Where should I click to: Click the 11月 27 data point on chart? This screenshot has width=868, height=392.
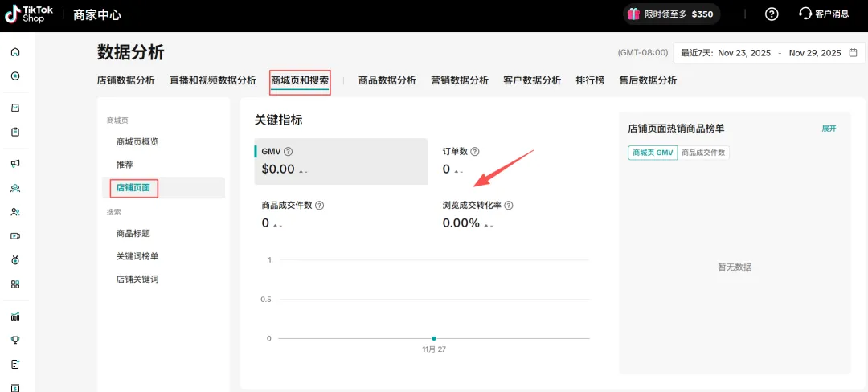pos(434,339)
